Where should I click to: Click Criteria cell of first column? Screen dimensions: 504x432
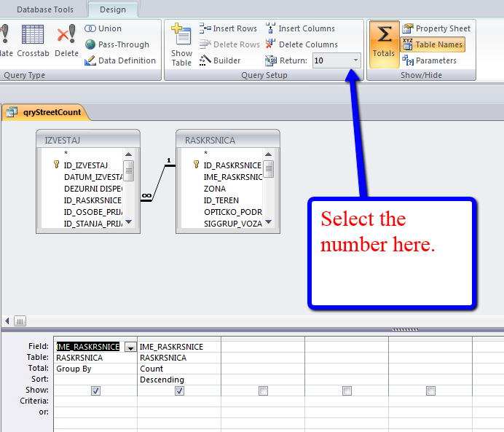click(95, 401)
